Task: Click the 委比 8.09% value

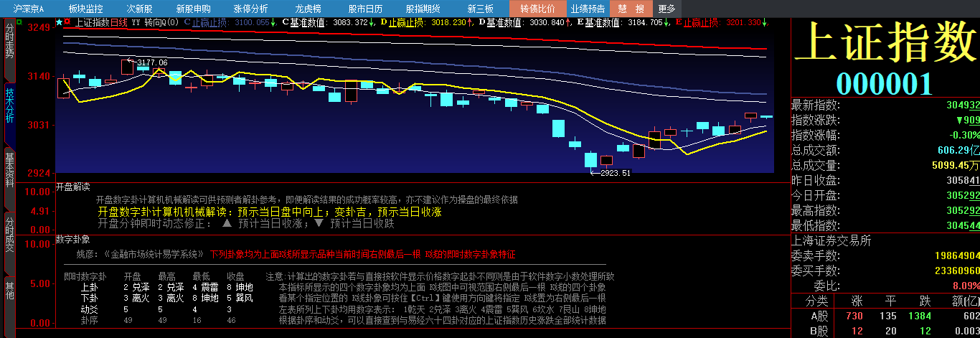Action: (965, 286)
